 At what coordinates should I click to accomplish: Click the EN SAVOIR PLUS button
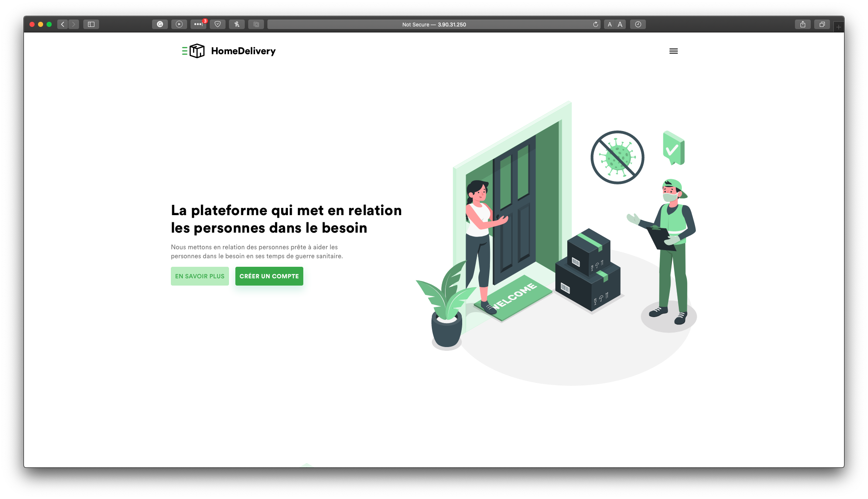(x=199, y=276)
